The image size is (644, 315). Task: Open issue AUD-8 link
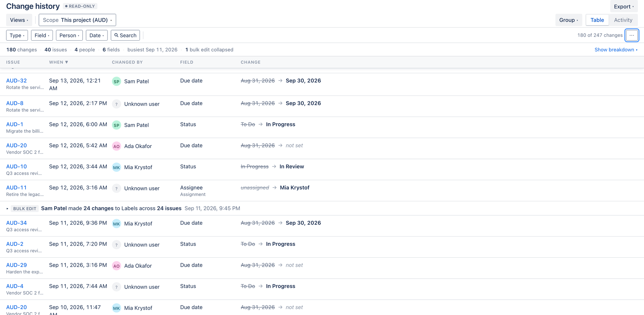tap(15, 103)
